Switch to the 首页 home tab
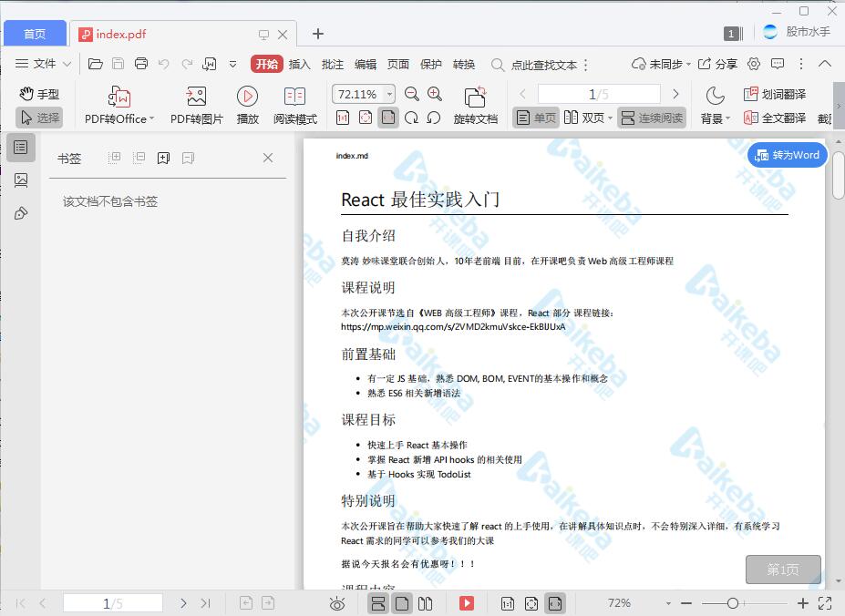 [x=35, y=33]
